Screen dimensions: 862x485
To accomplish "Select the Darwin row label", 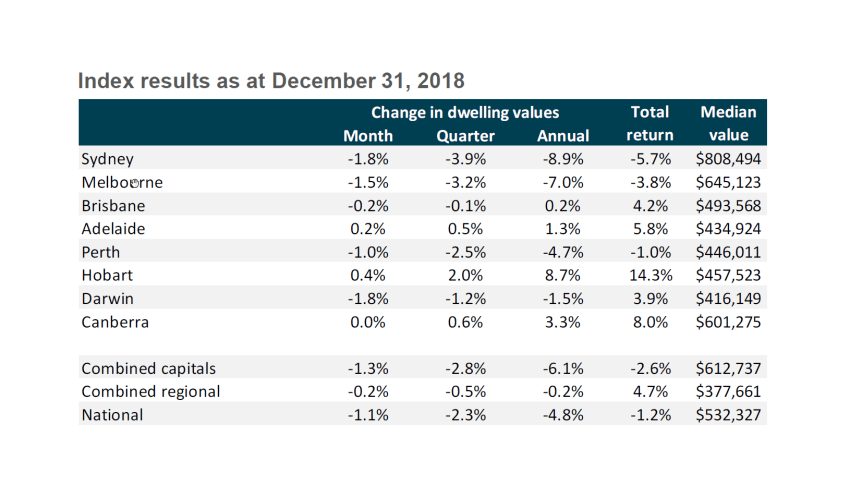I will pos(107,298).
